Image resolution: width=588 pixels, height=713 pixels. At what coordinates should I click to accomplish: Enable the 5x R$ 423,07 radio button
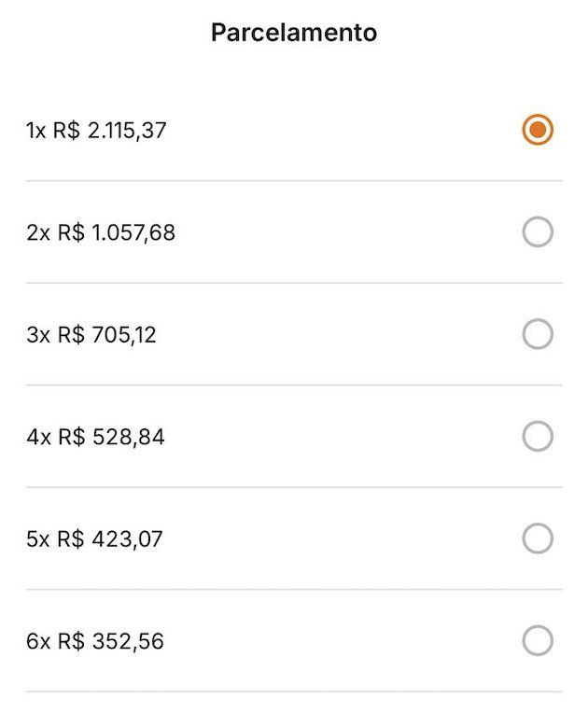click(538, 538)
